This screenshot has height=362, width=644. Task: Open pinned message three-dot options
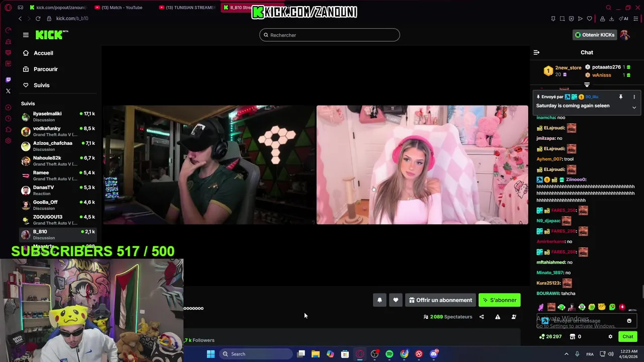pos(634,97)
